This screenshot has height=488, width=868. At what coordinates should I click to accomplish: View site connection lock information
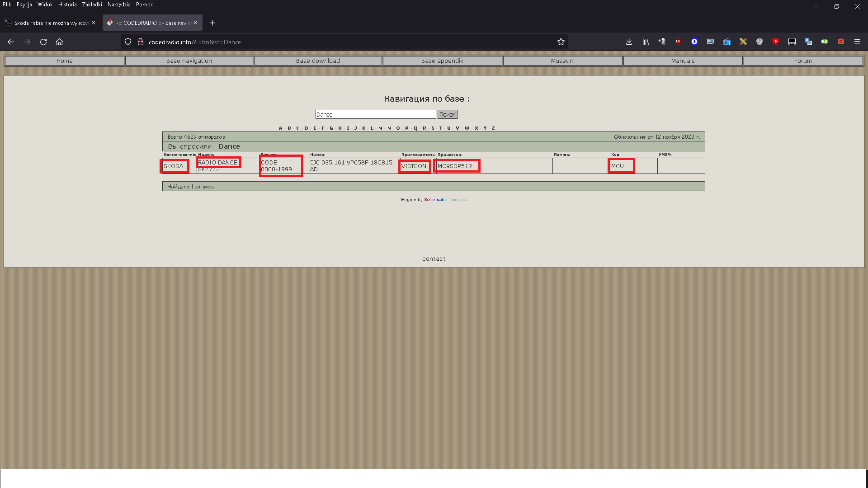[x=141, y=42]
